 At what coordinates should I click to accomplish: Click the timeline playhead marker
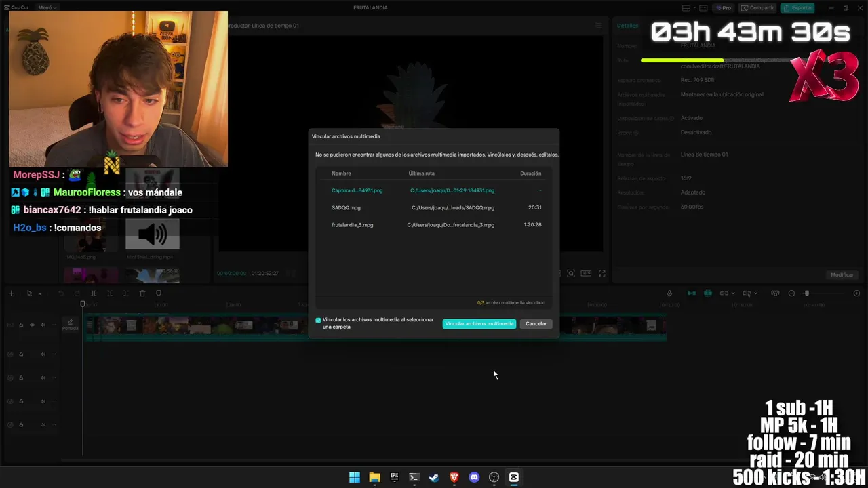coord(83,304)
